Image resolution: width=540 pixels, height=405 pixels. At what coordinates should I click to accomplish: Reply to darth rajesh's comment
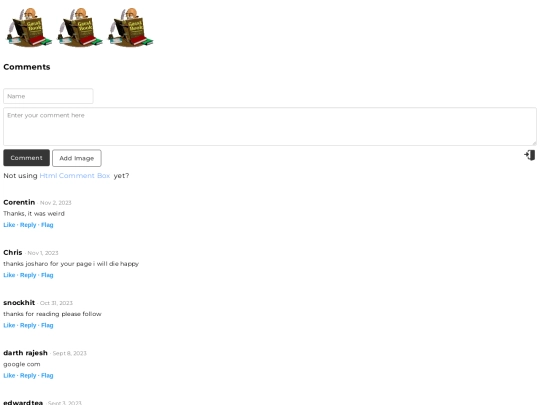(x=28, y=376)
